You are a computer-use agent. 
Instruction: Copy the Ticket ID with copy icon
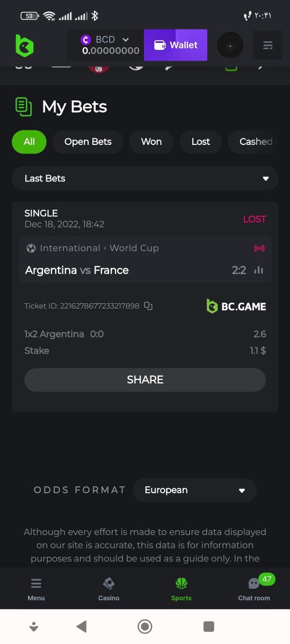(x=148, y=306)
